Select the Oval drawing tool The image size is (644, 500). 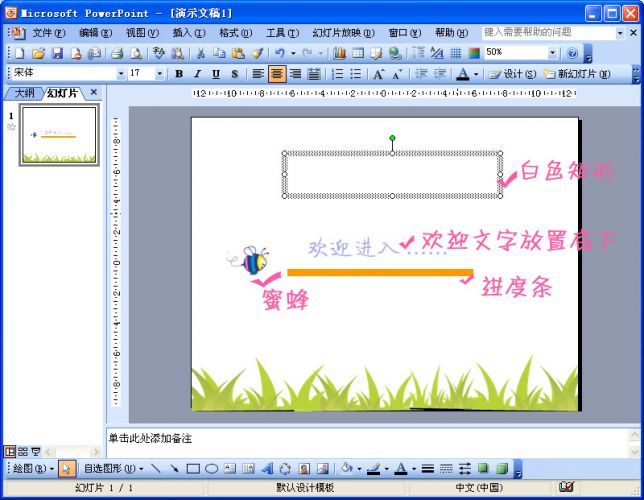coord(211,468)
